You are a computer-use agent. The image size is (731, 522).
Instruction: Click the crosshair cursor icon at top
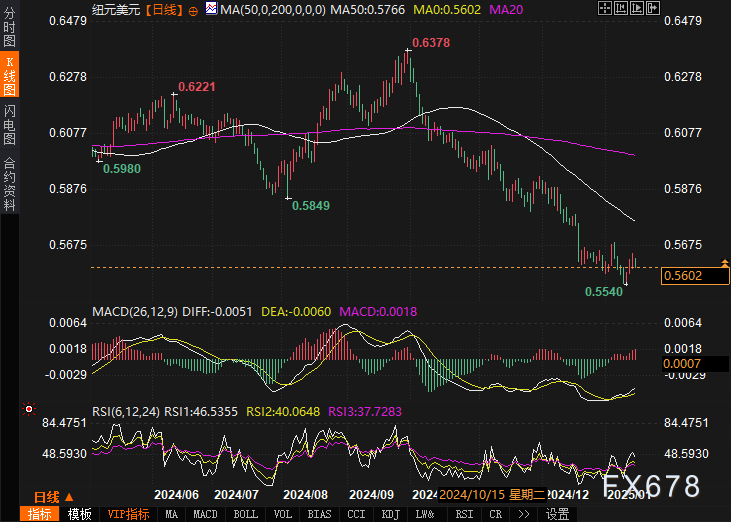coord(605,8)
